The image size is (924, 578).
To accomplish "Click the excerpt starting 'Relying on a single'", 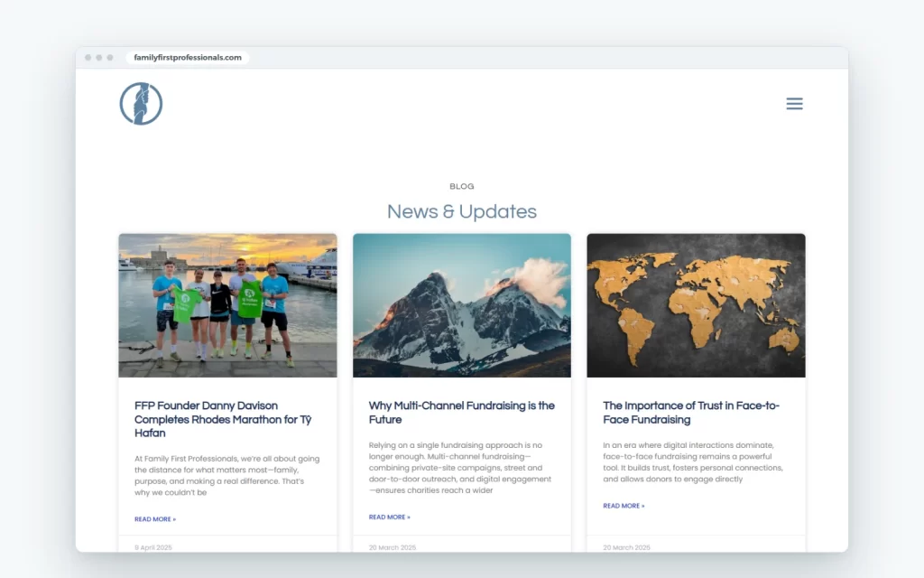I will click(460, 468).
